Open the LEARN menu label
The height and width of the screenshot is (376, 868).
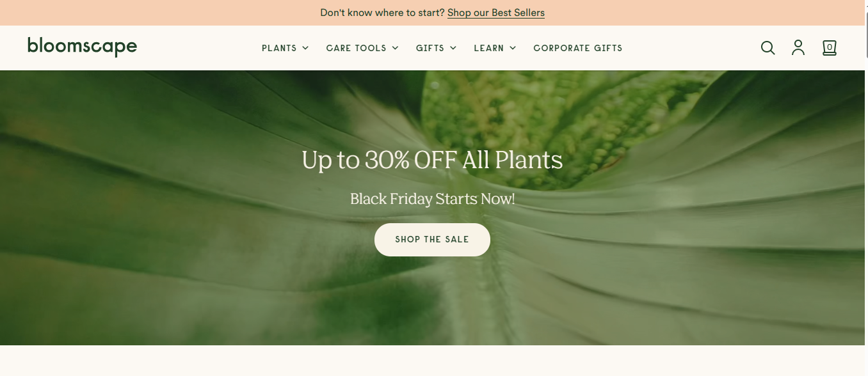[x=489, y=48]
